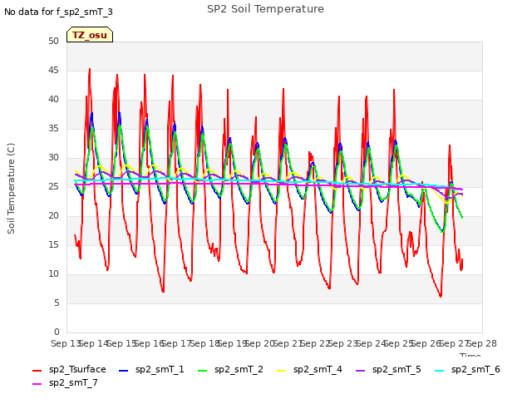
Task: Click the 20 y-axis tick label
Action: (x=53, y=216)
